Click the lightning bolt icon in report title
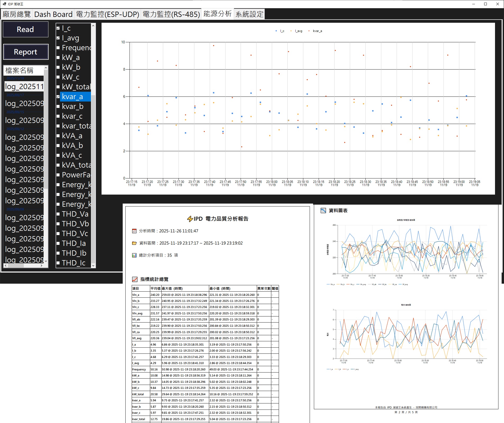504x423 pixels. tap(190, 219)
